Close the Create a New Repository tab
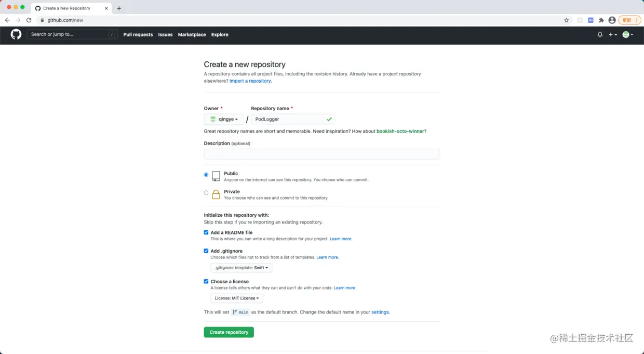Viewport: 644px width, 354px height. [x=106, y=8]
